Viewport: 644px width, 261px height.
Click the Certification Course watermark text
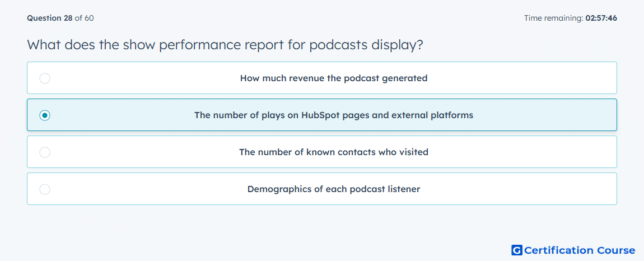coord(580,250)
